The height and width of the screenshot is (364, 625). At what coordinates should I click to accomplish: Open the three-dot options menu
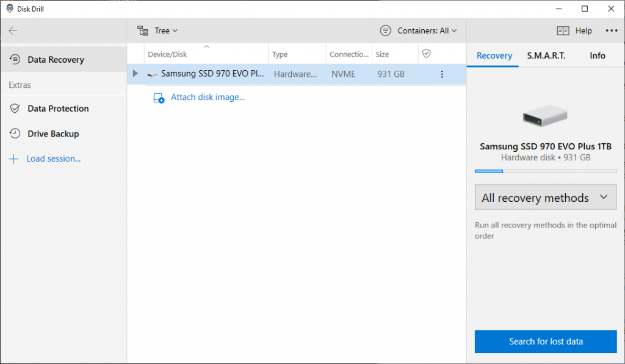click(x=612, y=30)
